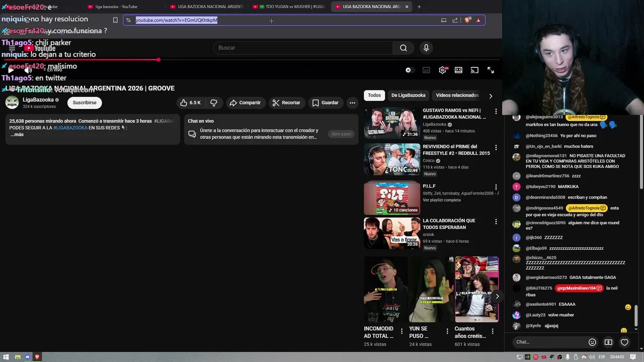Image resolution: width=644 pixels, height=362 pixels.
Task: Switch to second LIGA BAZOOKA NACIONAL tab
Action: coord(371,7)
